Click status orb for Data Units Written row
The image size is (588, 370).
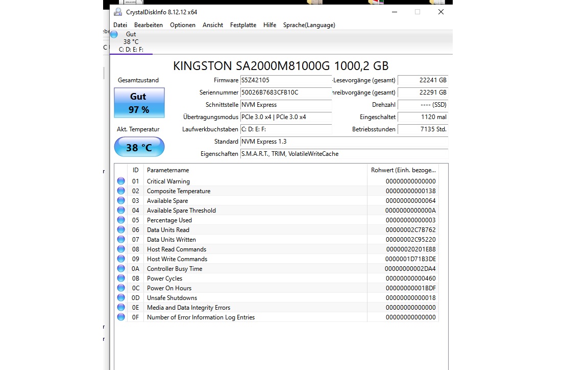point(121,239)
